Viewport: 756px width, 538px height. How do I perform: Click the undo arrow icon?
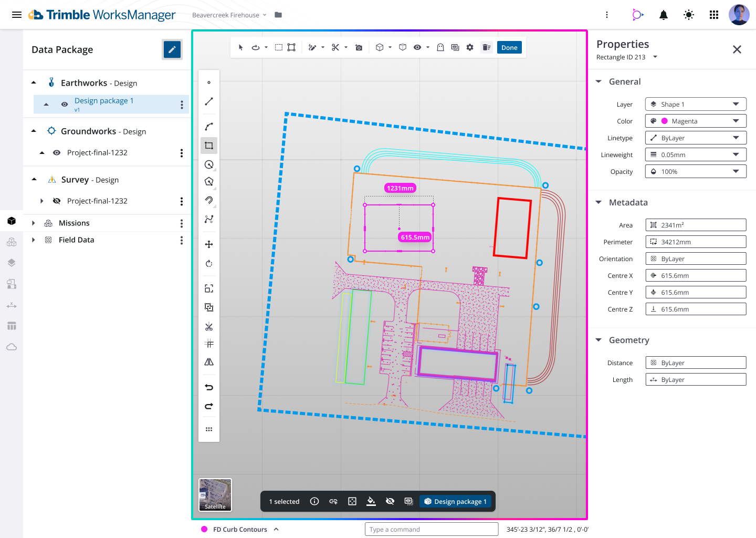tap(209, 387)
